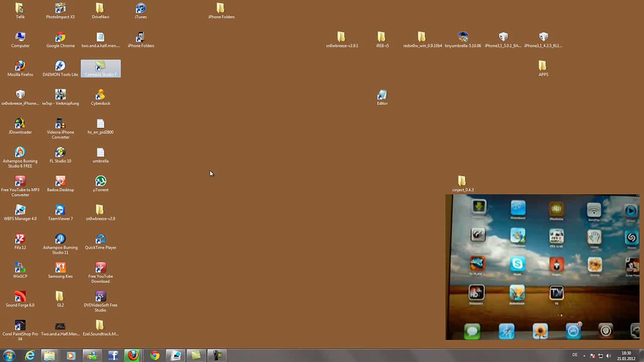Open the APPS folder
The height and width of the screenshot is (362, 644).
click(543, 69)
